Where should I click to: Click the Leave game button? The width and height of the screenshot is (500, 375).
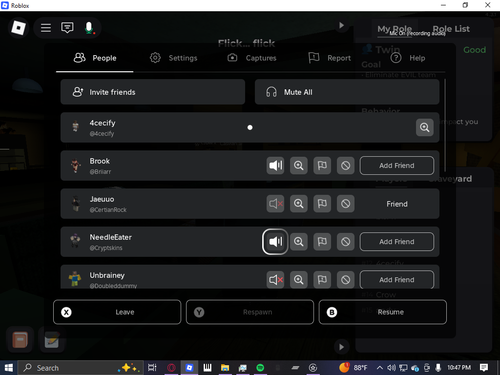117,312
